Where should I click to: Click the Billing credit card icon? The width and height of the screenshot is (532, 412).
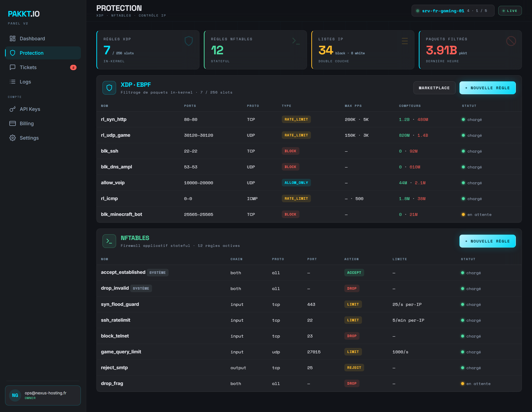(x=12, y=123)
